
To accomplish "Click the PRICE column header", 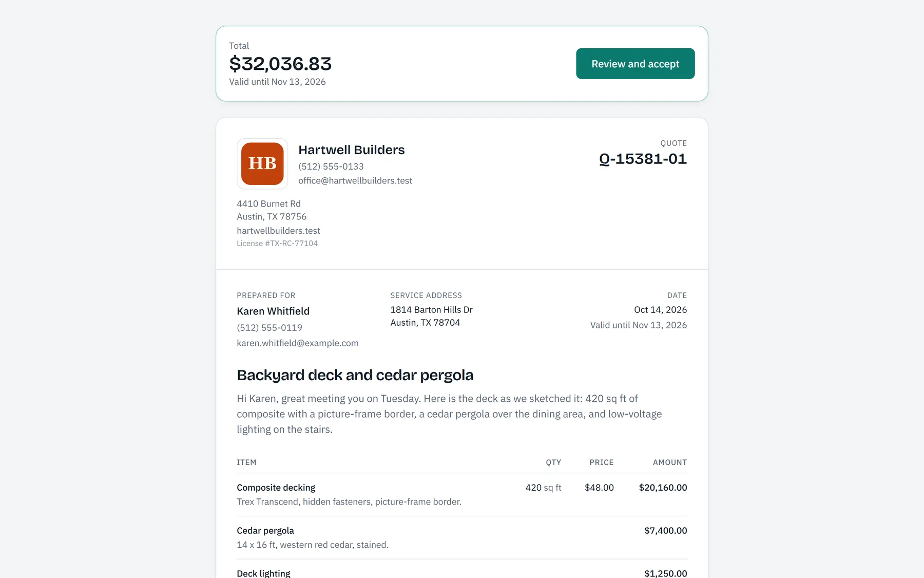I will pos(602,462).
